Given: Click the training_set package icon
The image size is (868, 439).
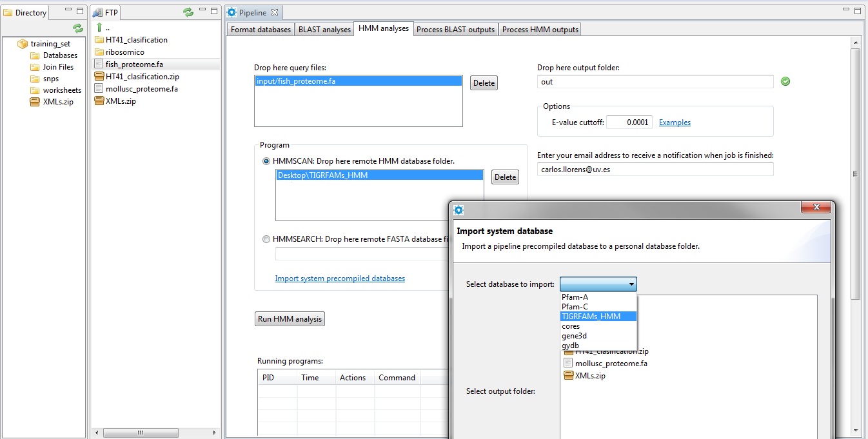Looking at the screenshot, I should click(x=23, y=44).
